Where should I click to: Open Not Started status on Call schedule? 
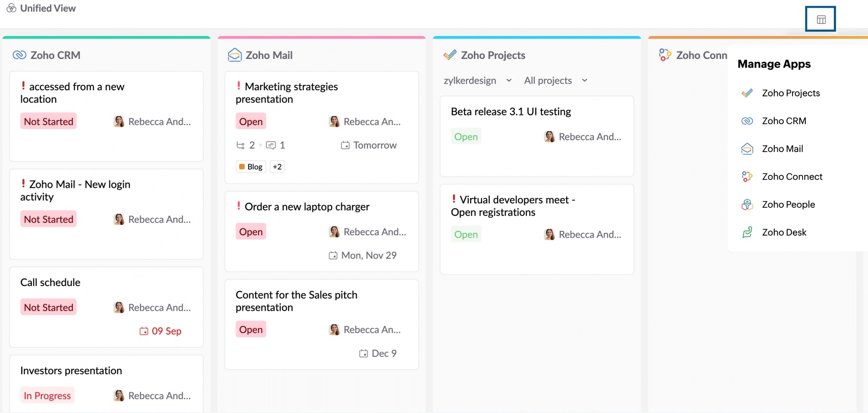(48, 307)
